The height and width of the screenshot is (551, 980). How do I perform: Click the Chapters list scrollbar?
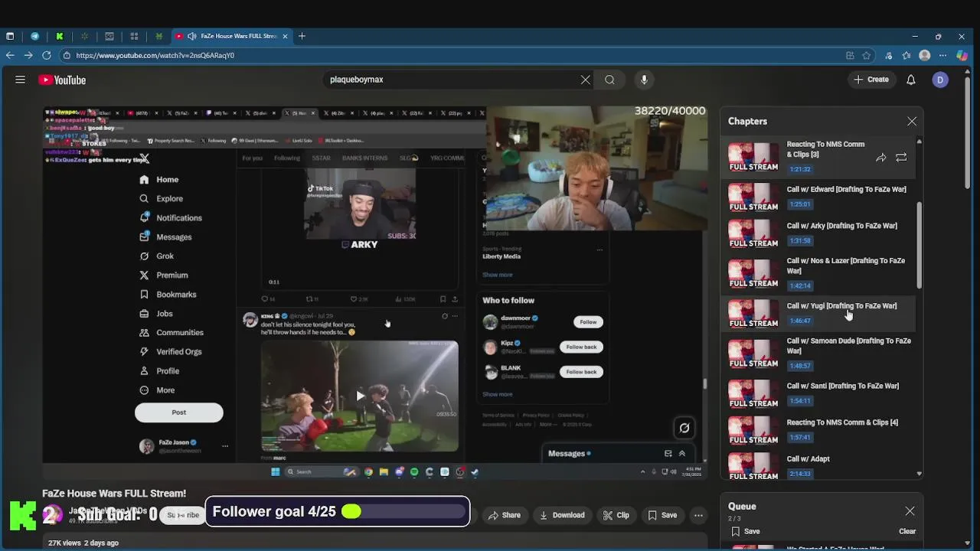(x=920, y=245)
